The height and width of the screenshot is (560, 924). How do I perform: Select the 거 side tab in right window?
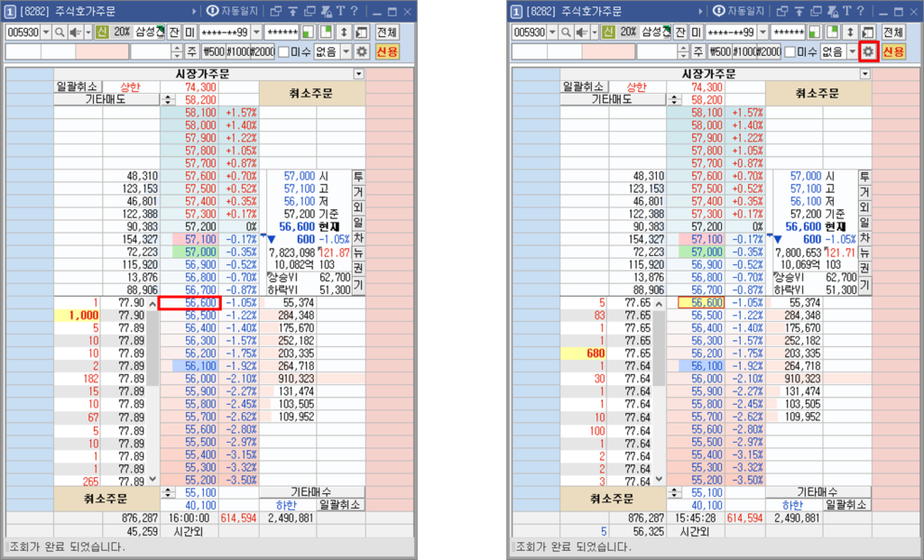point(864,192)
